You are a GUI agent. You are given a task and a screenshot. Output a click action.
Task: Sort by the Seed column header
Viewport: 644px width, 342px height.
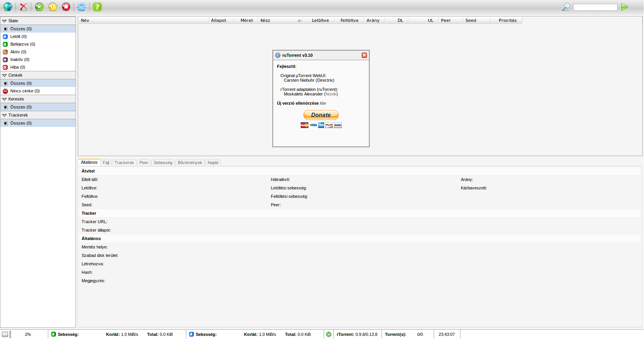pos(477,20)
